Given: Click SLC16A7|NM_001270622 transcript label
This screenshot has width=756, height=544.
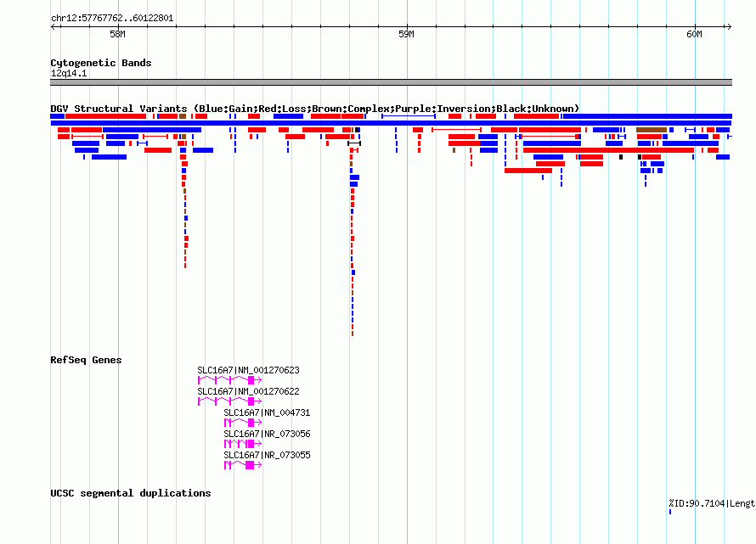Looking at the screenshot, I should click(x=248, y=391).
